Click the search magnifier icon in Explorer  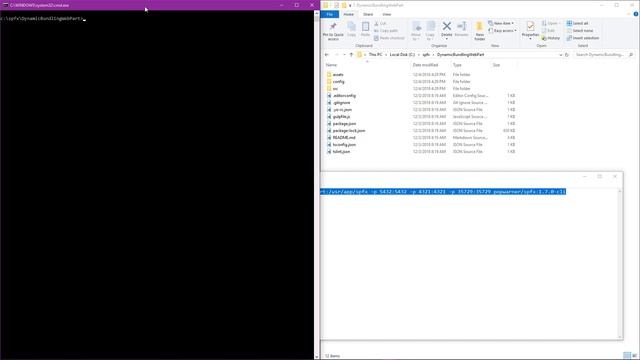point(631,55)
